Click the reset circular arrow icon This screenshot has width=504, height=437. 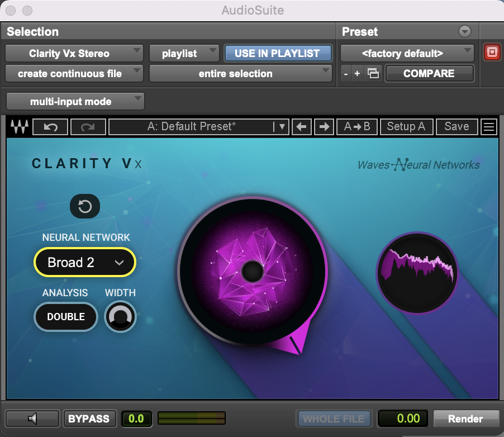coord(85,207)
